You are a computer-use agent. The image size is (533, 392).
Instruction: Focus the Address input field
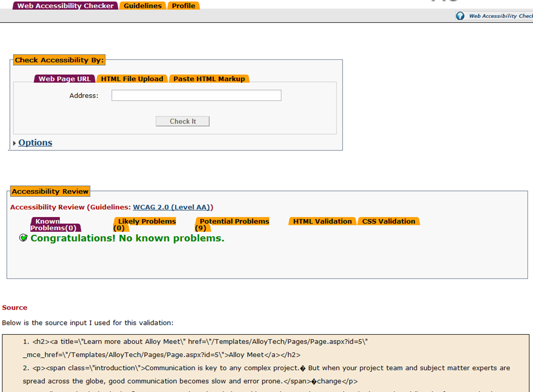point(196,95)
